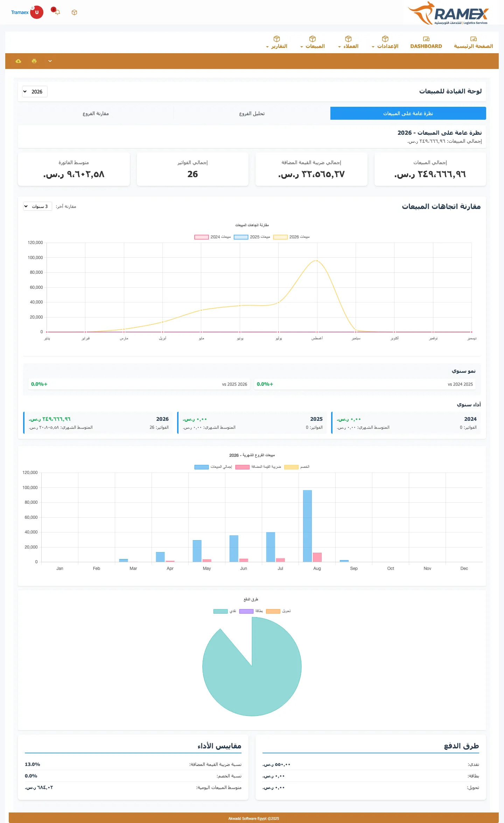
Task: Open the DASHBOARD nav item
Action: pyautogui.click(x=426, y=42)
